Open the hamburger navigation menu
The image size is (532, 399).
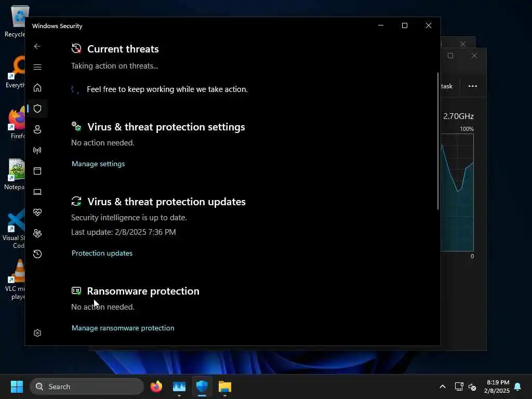click(x=37, y=67)
